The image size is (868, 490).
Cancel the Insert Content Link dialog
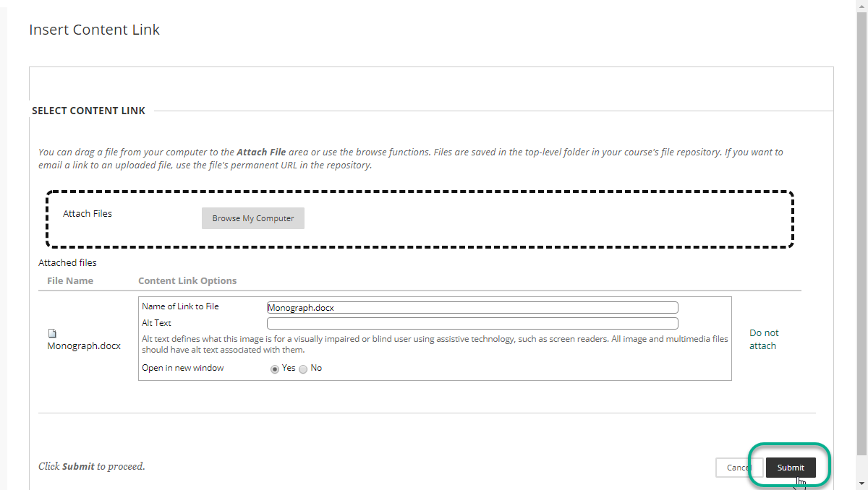click(x=738, y=468)
